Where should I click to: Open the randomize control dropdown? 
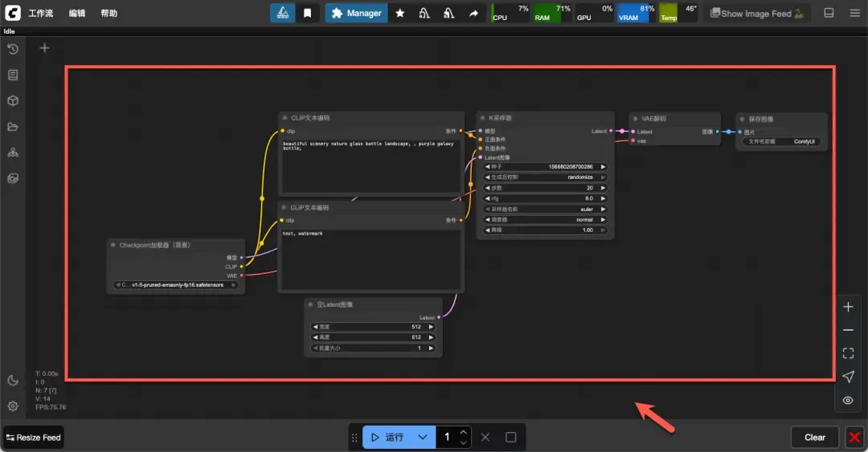(545, 177)
